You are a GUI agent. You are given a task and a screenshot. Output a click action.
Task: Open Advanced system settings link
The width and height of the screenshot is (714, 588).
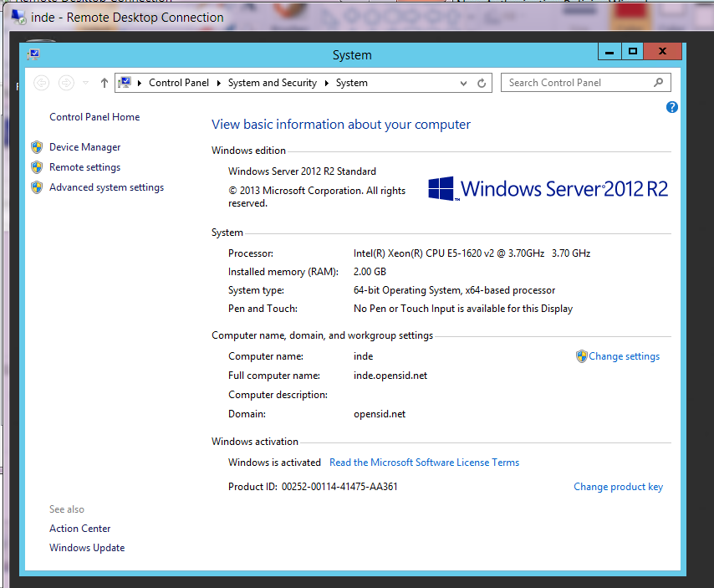click(x=106, y=187)
